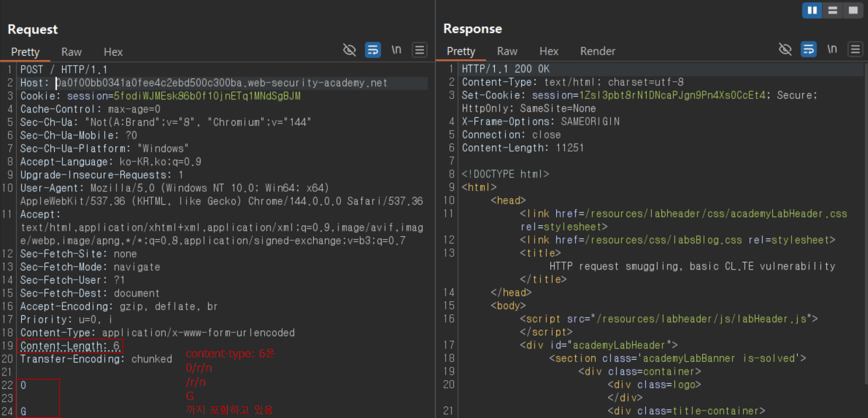Click the Host header line in request

[x=204, y=83]
